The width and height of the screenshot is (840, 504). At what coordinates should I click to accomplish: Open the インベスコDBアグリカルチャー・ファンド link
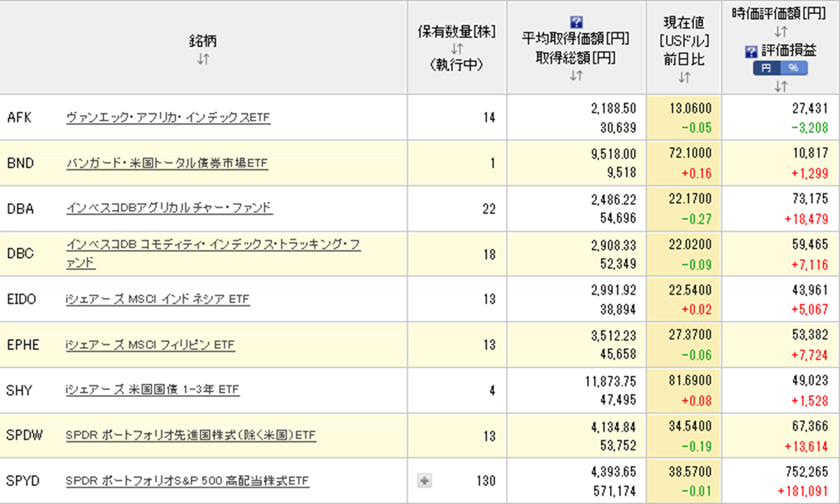click(x=169, y=209)
